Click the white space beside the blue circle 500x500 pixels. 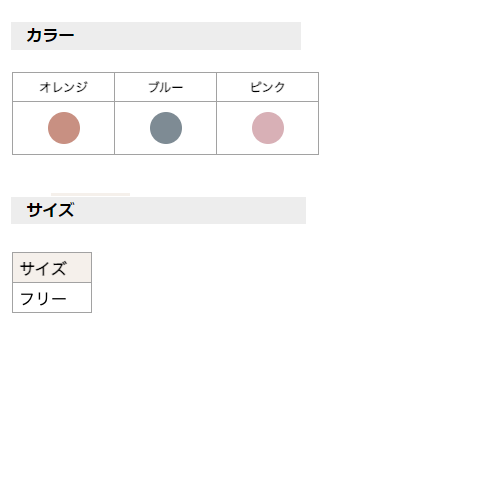tap(199, 128)
